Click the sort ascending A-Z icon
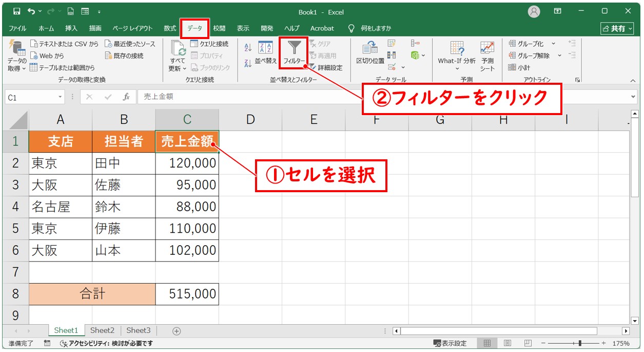Image resolution: width=644 pixels, height=352 pixels. pyautogui.click(x=248, y=48)
